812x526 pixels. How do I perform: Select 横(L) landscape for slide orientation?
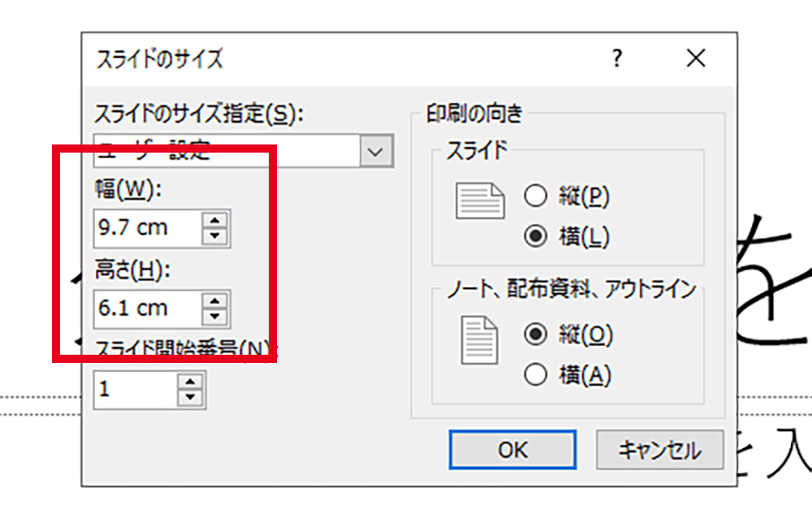pyautogui.click(x=536, y=236)
